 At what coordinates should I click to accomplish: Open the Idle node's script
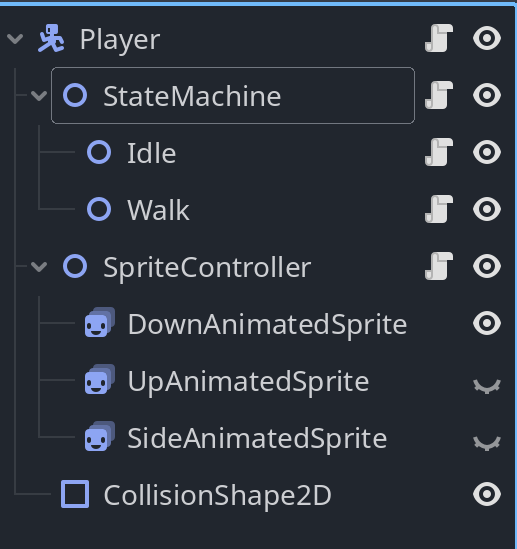[439, 152]
